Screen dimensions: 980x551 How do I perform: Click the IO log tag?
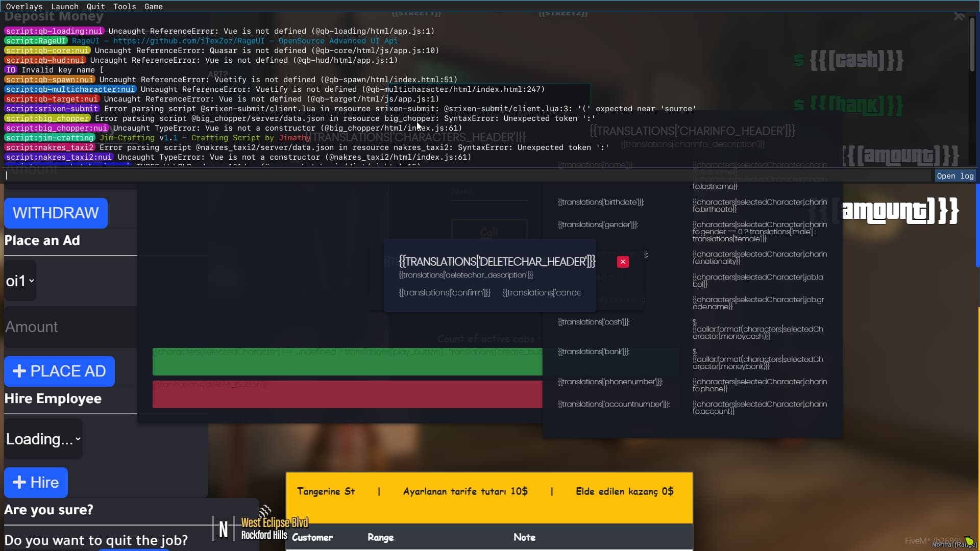(11, 70)
